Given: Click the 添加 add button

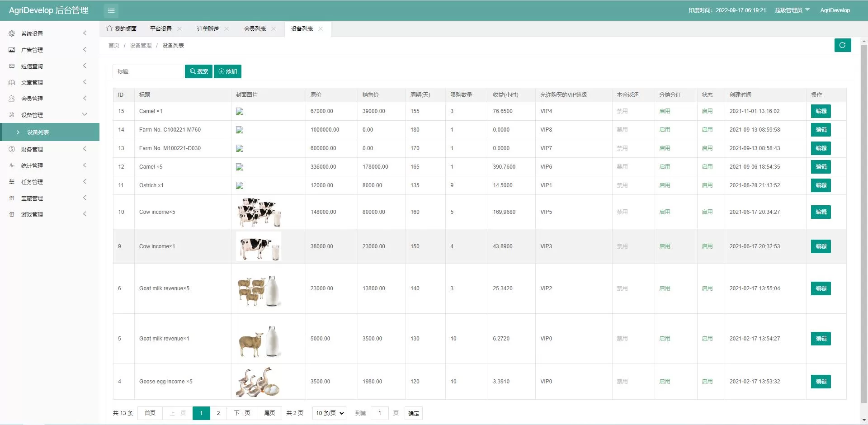Looking at the screenshot, I should click(227, 71).
